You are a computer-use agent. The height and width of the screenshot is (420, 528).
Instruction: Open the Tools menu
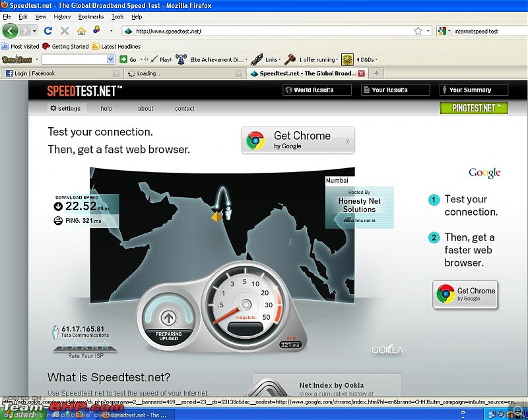[x=117, y=16]
